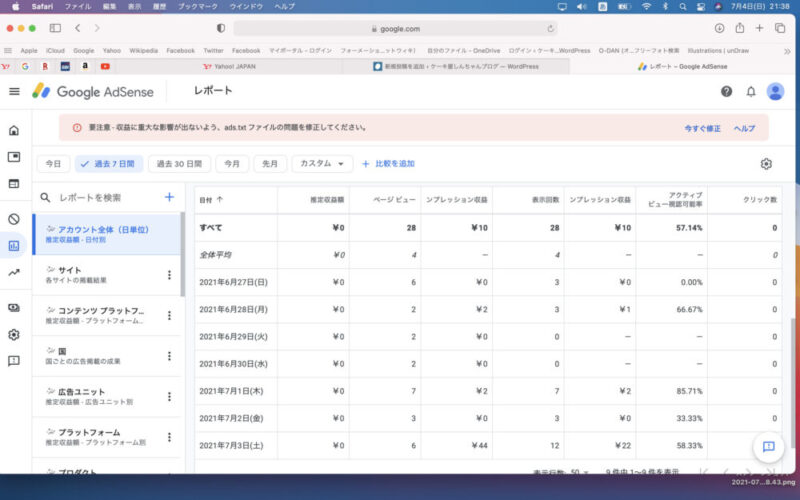800x500 pixels.
Task: Open the AdSense hamburger main menu
Action: point(14,91)
